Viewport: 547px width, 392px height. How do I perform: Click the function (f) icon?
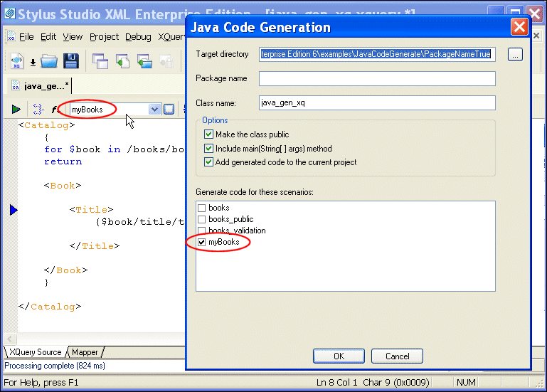55,110
